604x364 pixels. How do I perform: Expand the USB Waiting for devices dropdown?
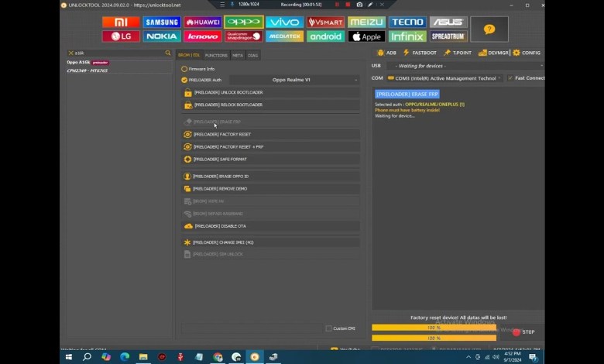click(465, 66)
